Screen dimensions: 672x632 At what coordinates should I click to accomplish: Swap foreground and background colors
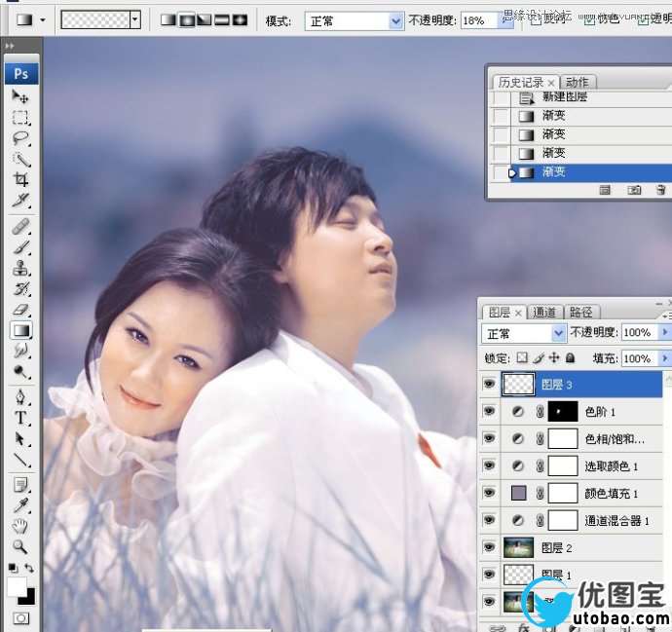tap(29, 568)
